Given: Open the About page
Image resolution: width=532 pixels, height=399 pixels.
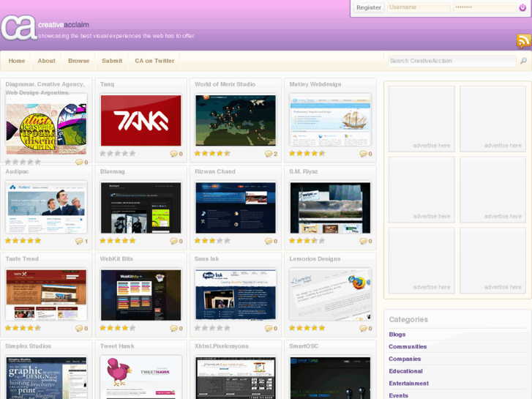Looking at the screenshot, I should (x=47, y=61).
